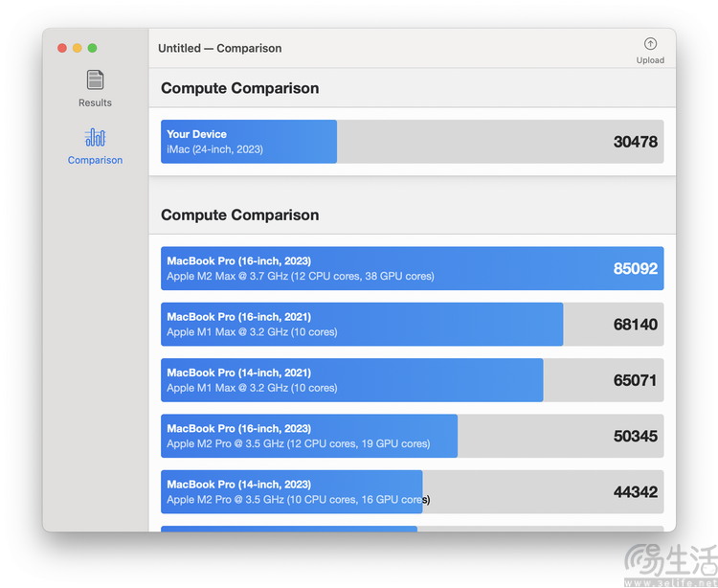Click the Results sidebar label
This screenshot has height=588, width=718.
pyautogui.click(x=95, y=102)
